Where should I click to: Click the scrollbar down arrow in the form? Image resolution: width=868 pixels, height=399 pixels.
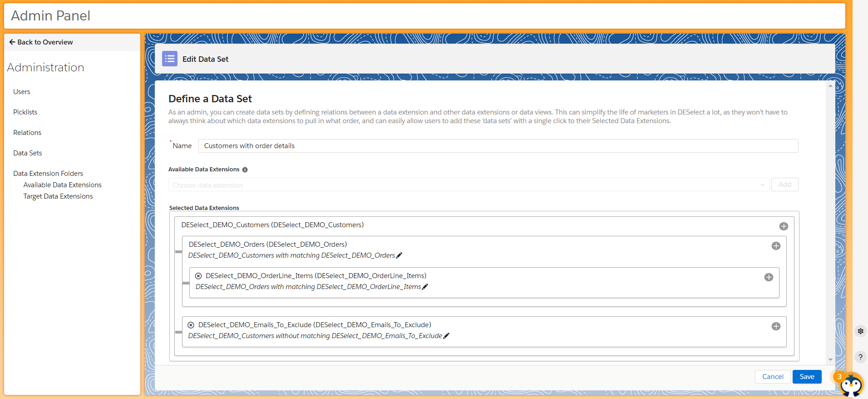[x=830, y=359]
